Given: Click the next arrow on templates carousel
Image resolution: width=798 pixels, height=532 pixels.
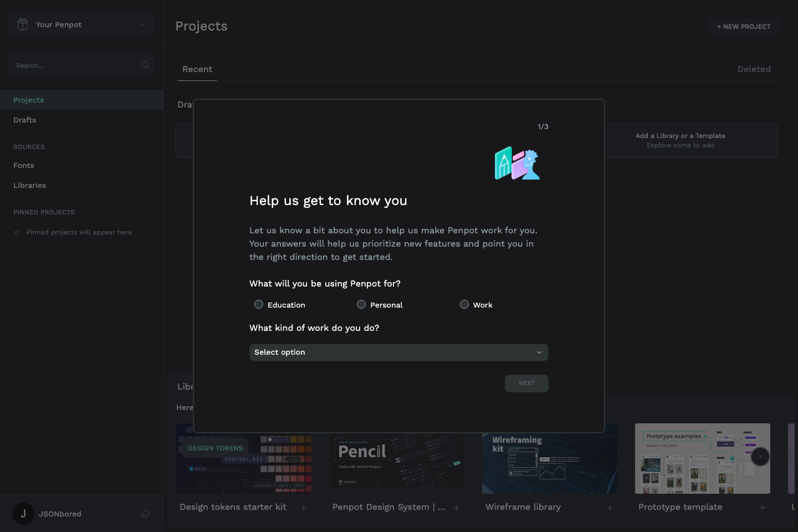Looking at the screenshot, I should coord(760,457).
